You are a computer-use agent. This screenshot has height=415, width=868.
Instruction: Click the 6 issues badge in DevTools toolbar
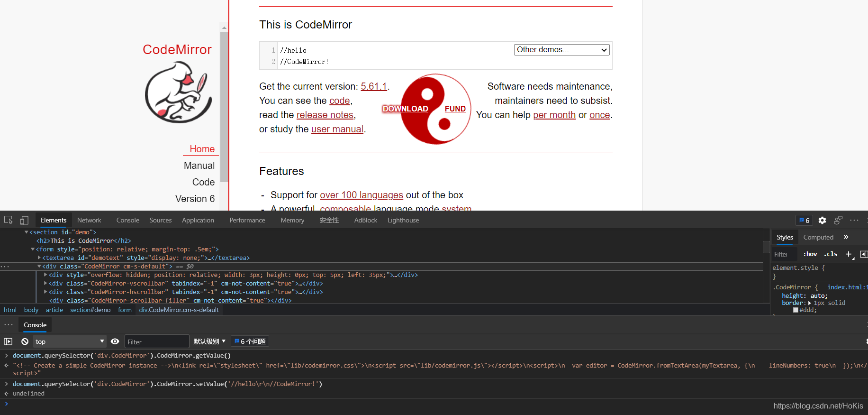(805, 220)
